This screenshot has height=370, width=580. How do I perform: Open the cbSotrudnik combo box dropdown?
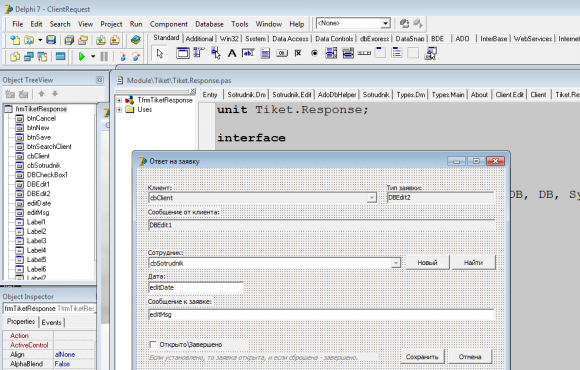pyautogui.click(x=395, y=263)
